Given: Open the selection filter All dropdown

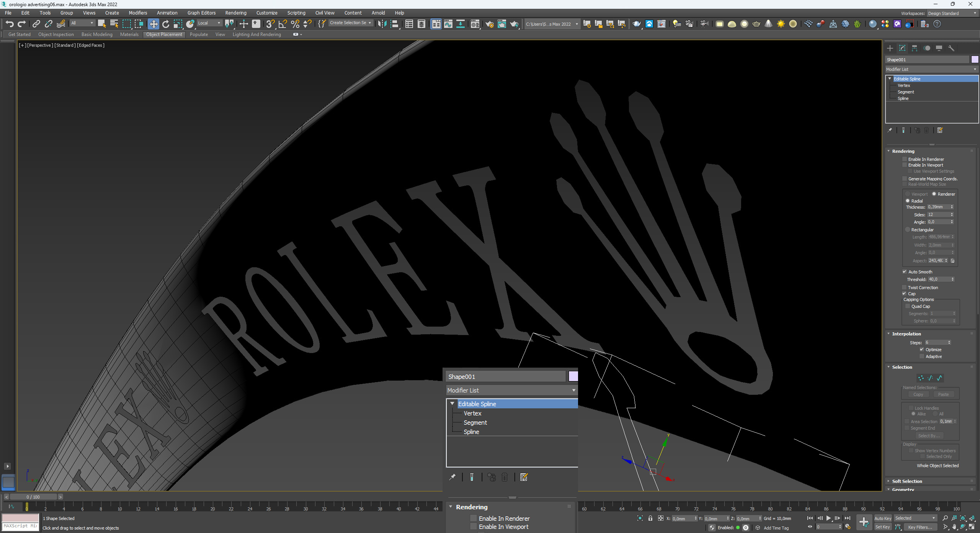Looking at the screenshot, I should click(x=82, y=23).
